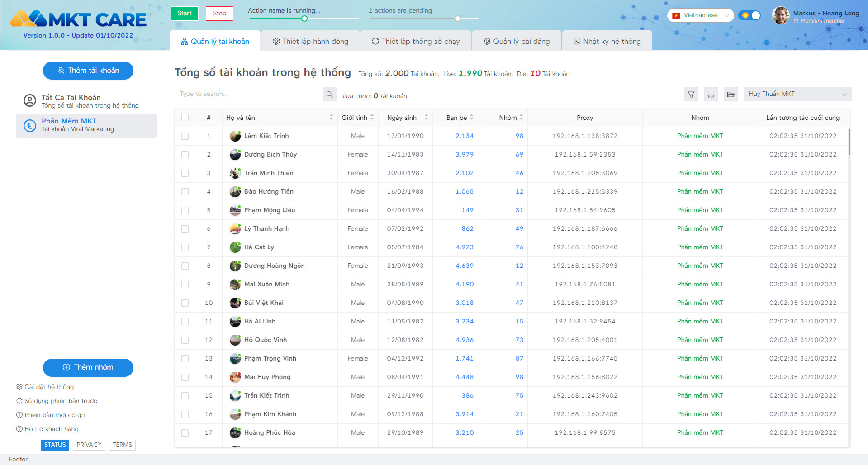Click the Phần Mềm MKT euro icon
The height and width of the screenshot is (465, 868).
pyautogui.click(x=30, y=125)
